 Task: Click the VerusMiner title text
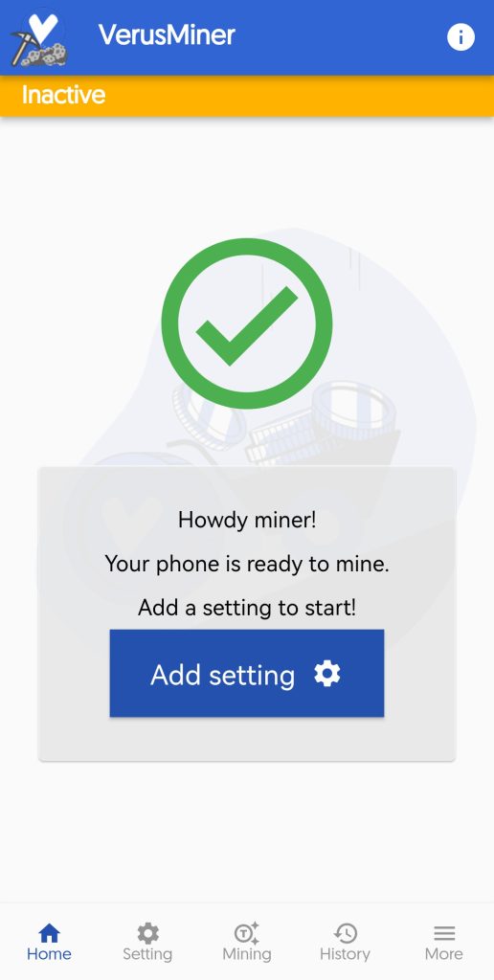[167, 35]
